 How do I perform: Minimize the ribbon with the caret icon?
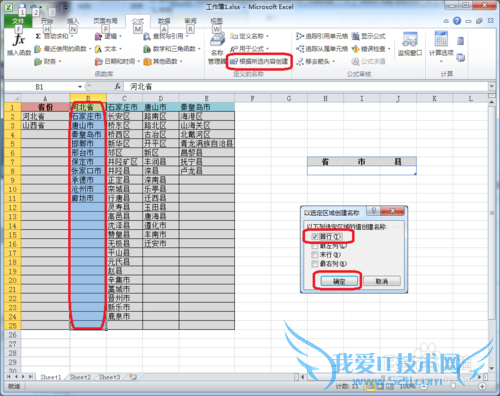click(x=446, y=21)
